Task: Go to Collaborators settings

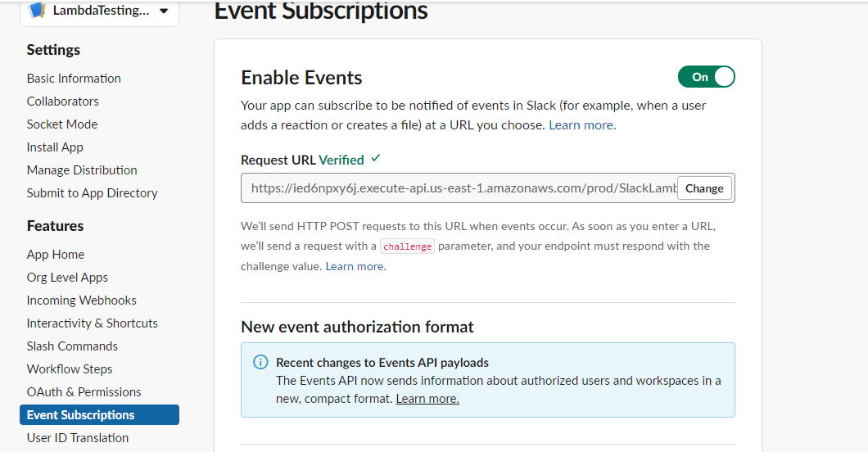Action: coord(62,102)
